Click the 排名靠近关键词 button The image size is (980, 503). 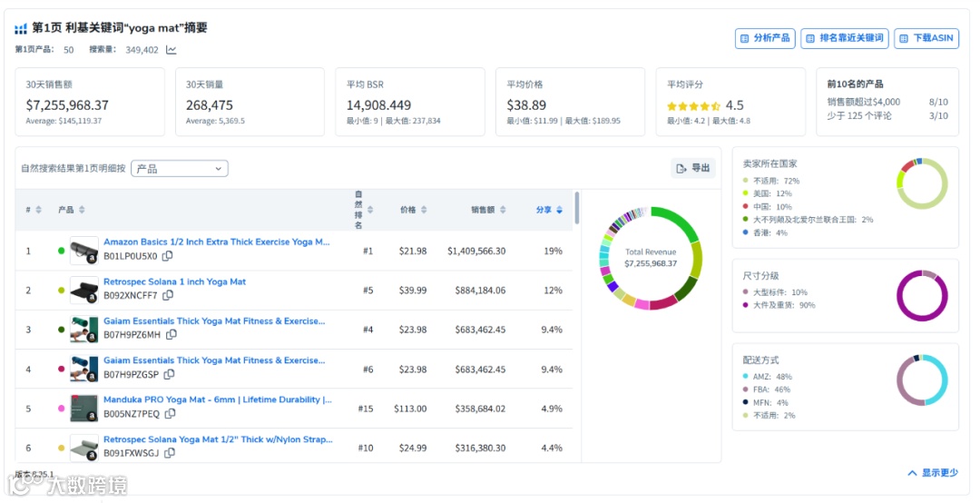click(845, 38)
